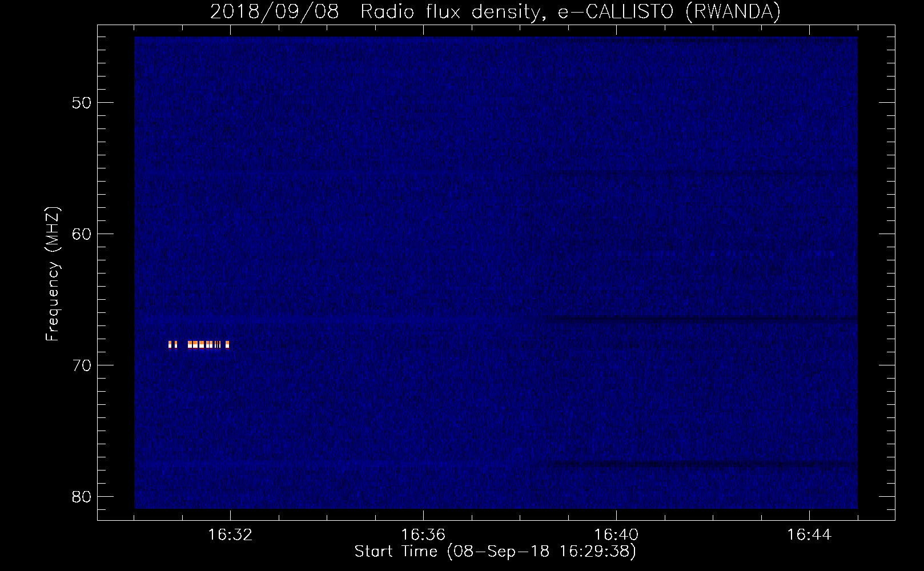Click the Start Time axis label
Screen dimensions: 924x571
click(x=495, y=552)
